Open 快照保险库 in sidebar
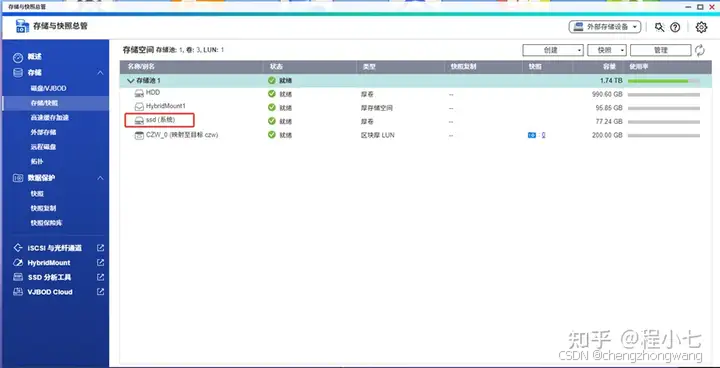The height and width of the screenshot is (368, 720). [46, 223]
